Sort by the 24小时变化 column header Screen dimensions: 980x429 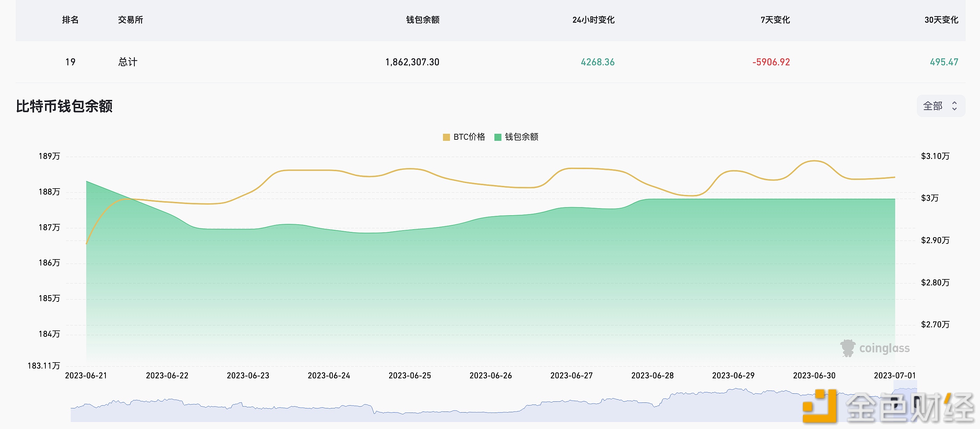[593, 20]
